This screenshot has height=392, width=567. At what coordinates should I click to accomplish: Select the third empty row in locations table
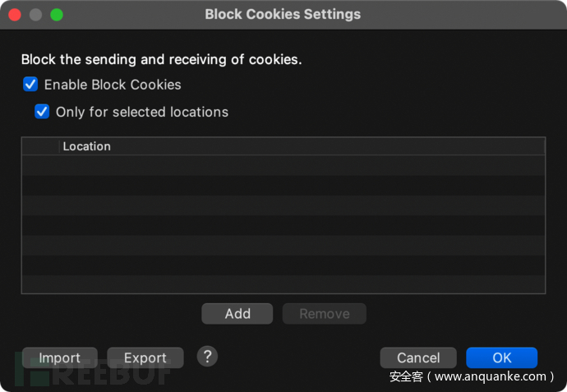(283, 205)
